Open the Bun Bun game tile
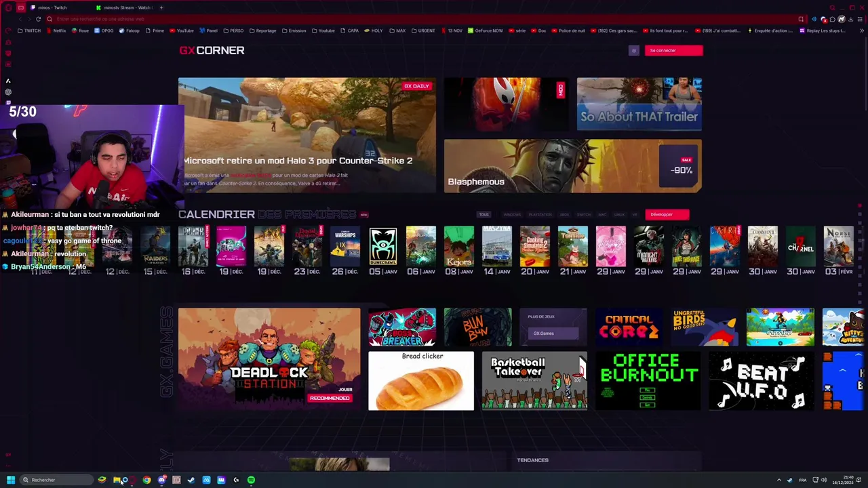This screenshot has width=868, height=488. coord(477,327)
